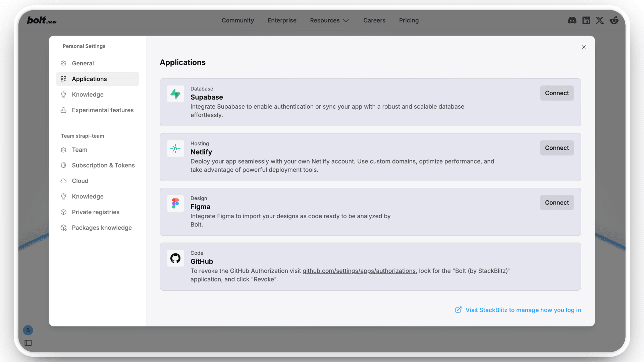This screenshot has width=644, height=362.
Task: Open the user avatar S
Action: [x=28, y=330]
